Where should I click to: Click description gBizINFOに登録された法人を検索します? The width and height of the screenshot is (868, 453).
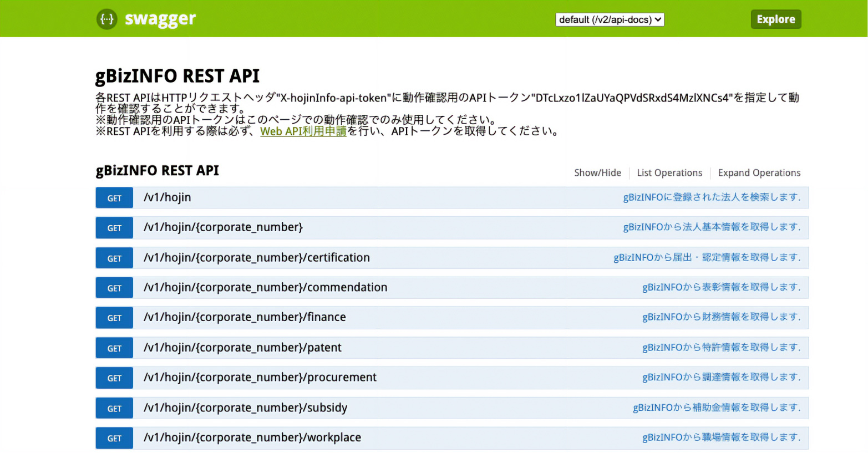[x=712, y=197]
